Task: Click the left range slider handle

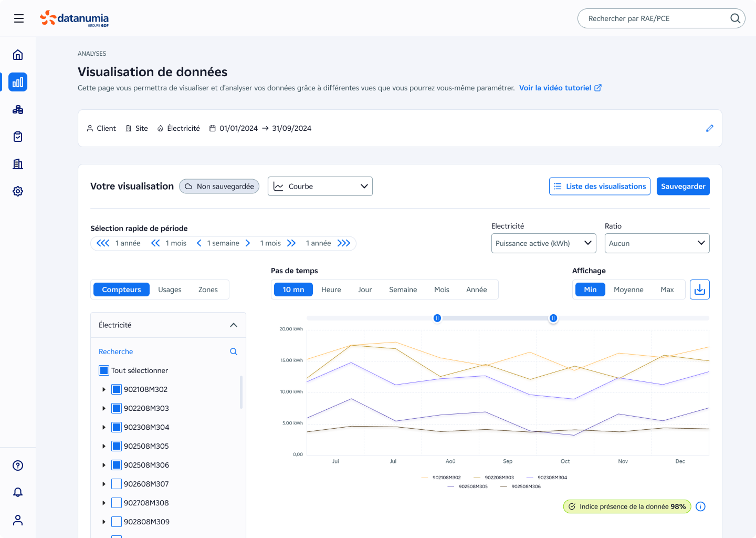Action: [x=437, y=318]
